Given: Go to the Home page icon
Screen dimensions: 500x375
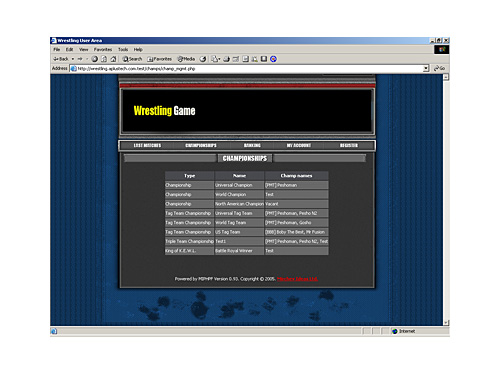Looking at the screenshot, I should click(x=113, y=59).
